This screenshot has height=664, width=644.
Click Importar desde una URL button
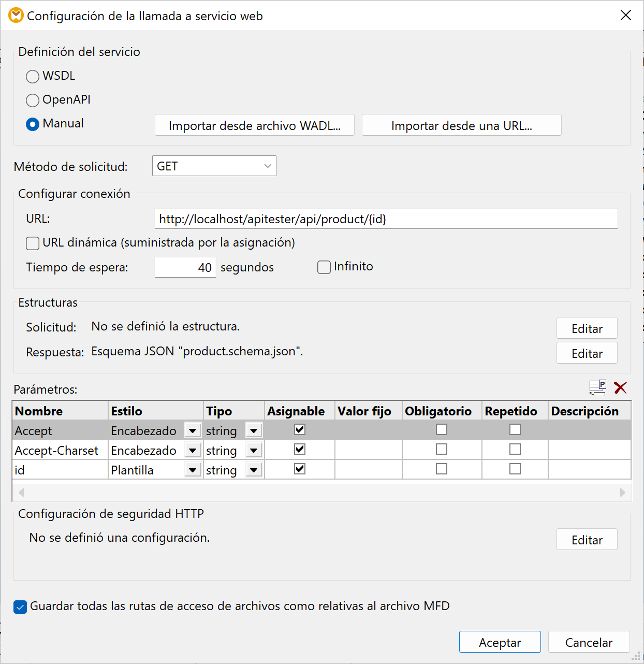[461, 125]
